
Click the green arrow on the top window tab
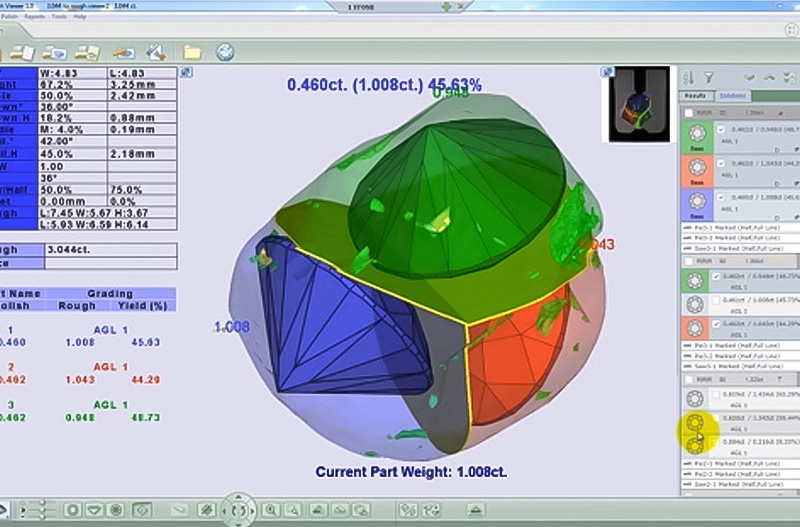447,7
